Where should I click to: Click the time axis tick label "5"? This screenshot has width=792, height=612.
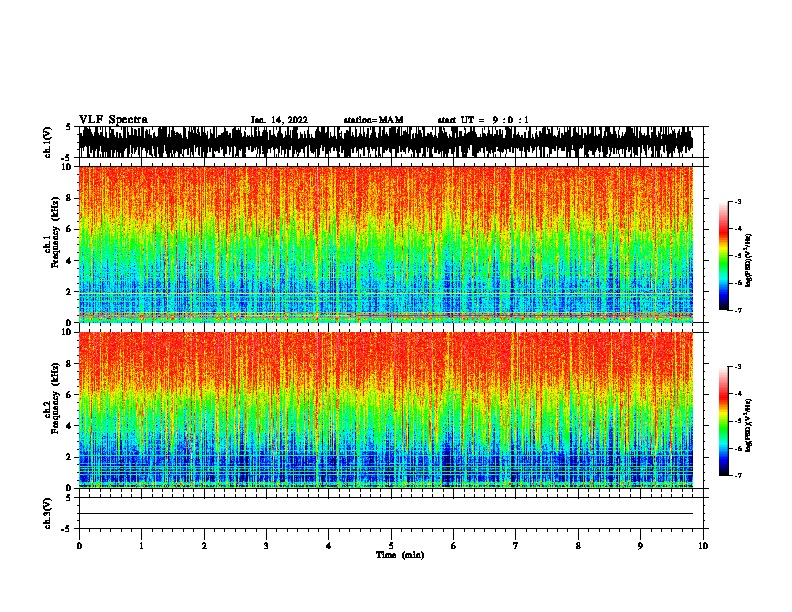coord(391,546)
